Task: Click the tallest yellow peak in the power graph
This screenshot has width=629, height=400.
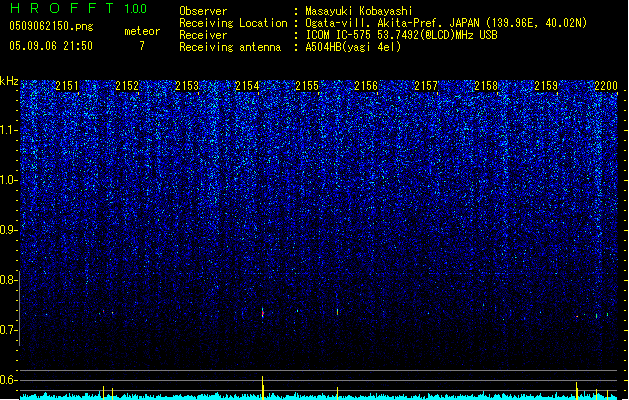Action: 263,388
